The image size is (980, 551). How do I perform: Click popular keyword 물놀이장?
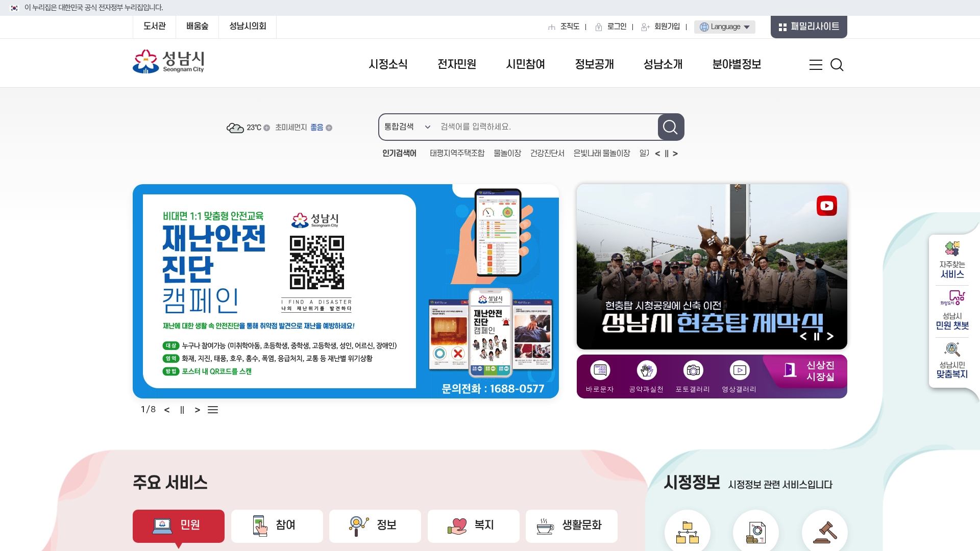click(x=507, y=154)
